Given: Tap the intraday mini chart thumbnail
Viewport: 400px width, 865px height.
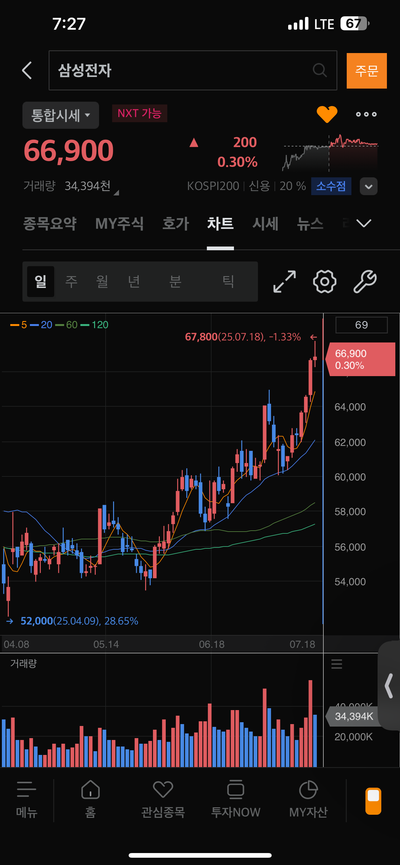Looking at the screenshot, I should (330, 152).
